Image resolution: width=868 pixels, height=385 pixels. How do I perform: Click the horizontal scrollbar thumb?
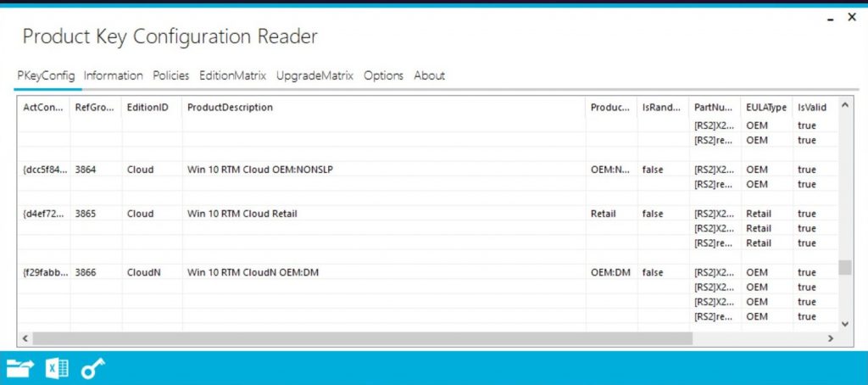click(363, 338)
